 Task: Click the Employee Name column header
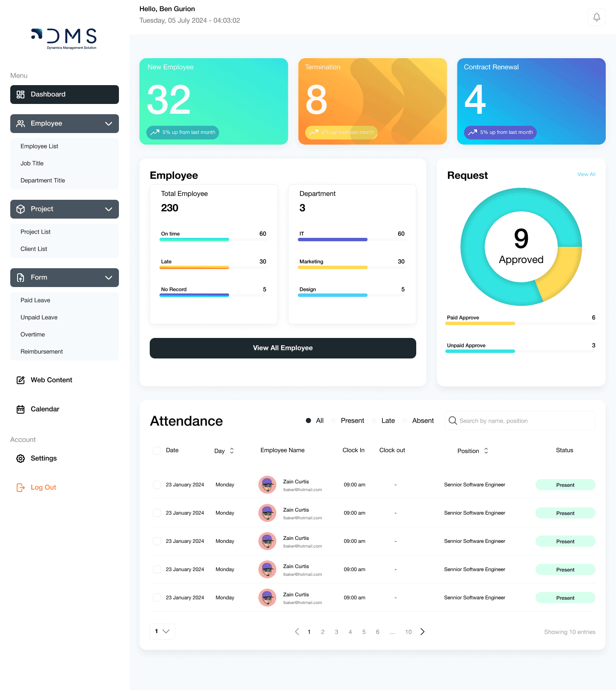[282, 450]
